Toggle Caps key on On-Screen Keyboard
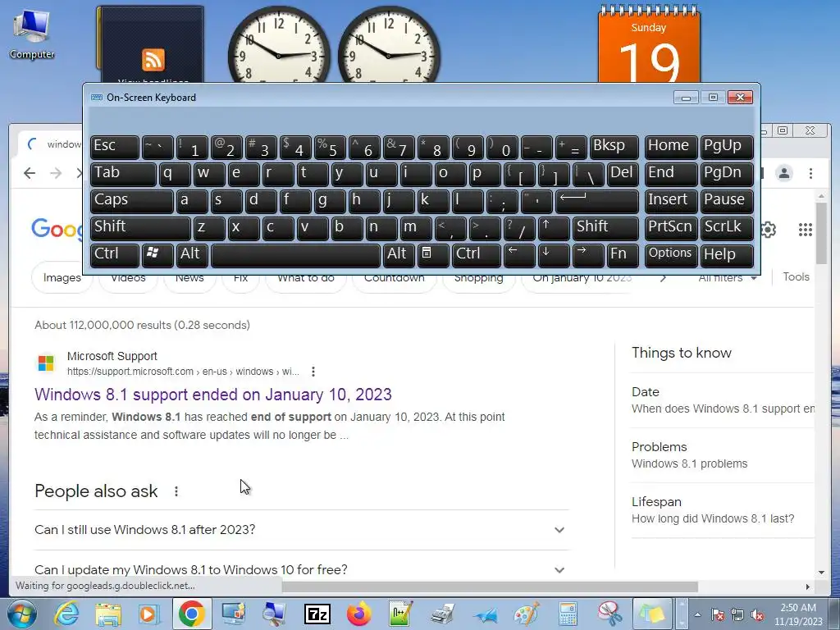 click(x=132, y=201)
